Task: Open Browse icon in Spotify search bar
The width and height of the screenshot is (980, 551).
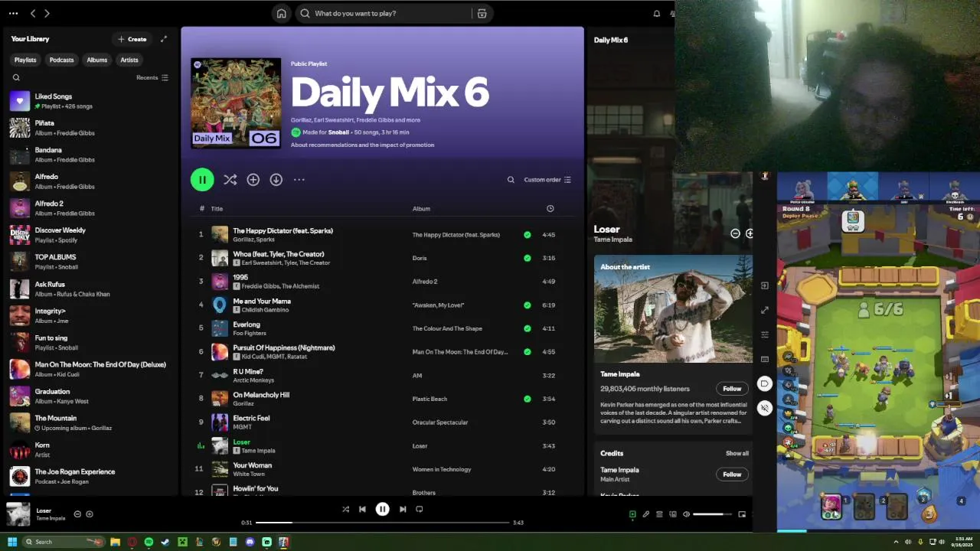Action: pyautogui.click(x=482, y=13)
